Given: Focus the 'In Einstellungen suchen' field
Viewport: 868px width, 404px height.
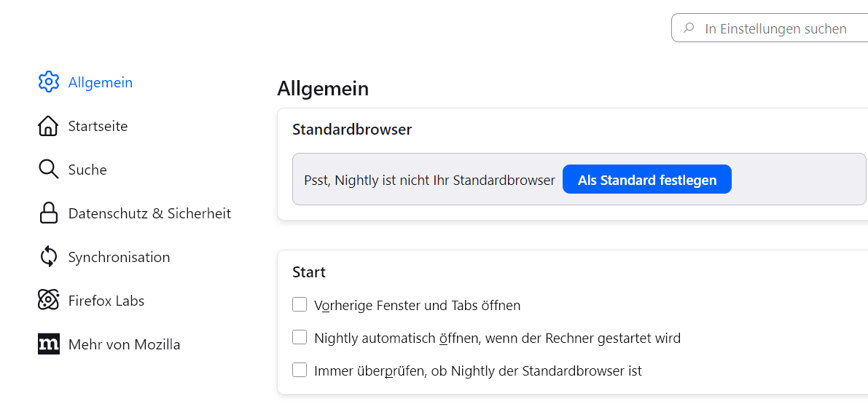Looking at the screenshot, I should [x=775, y=29].
